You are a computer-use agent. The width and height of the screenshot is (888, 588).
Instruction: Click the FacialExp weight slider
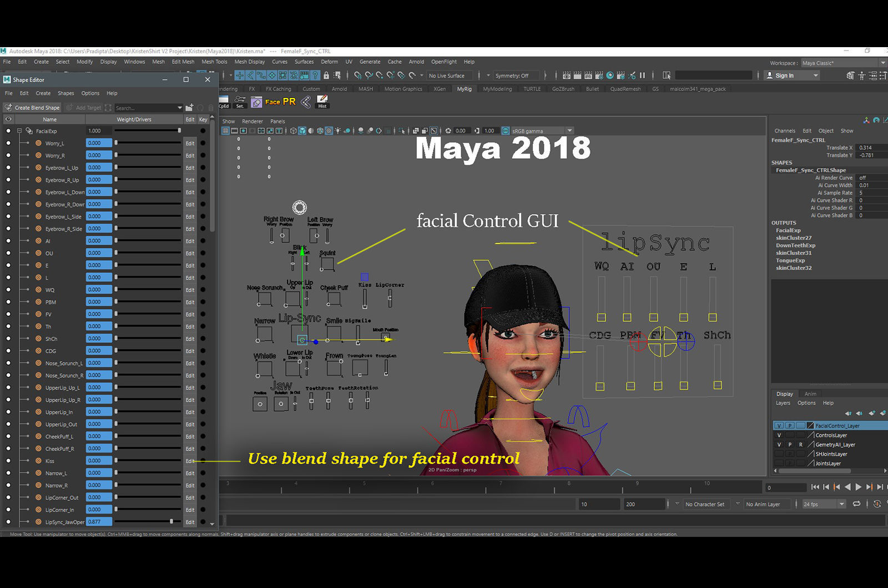(x=148, y=131)
